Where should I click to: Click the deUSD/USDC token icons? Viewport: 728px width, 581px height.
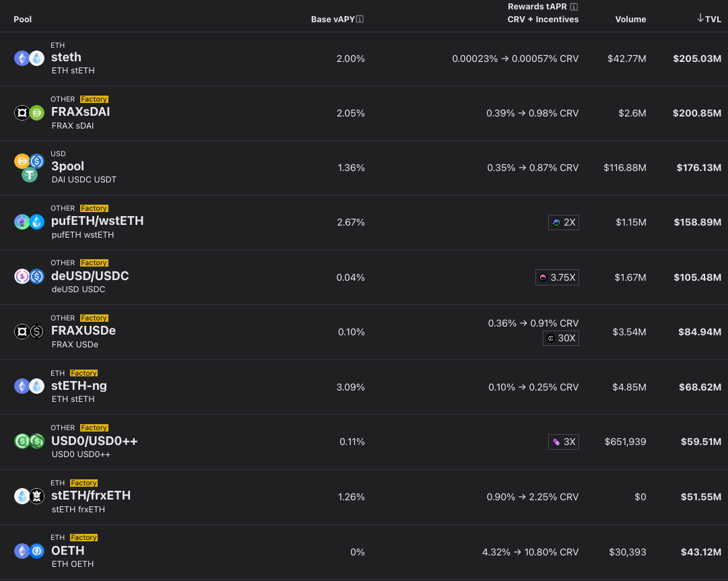[29, 277]
